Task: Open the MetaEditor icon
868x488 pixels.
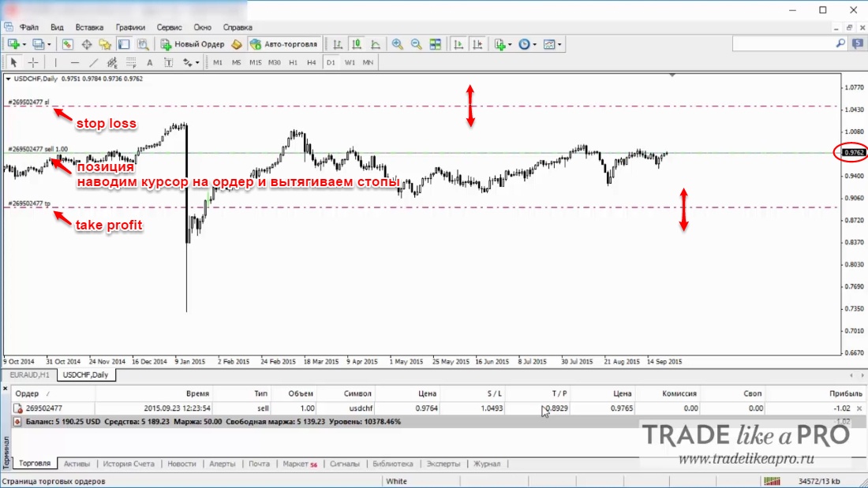Action: [237, 44]
